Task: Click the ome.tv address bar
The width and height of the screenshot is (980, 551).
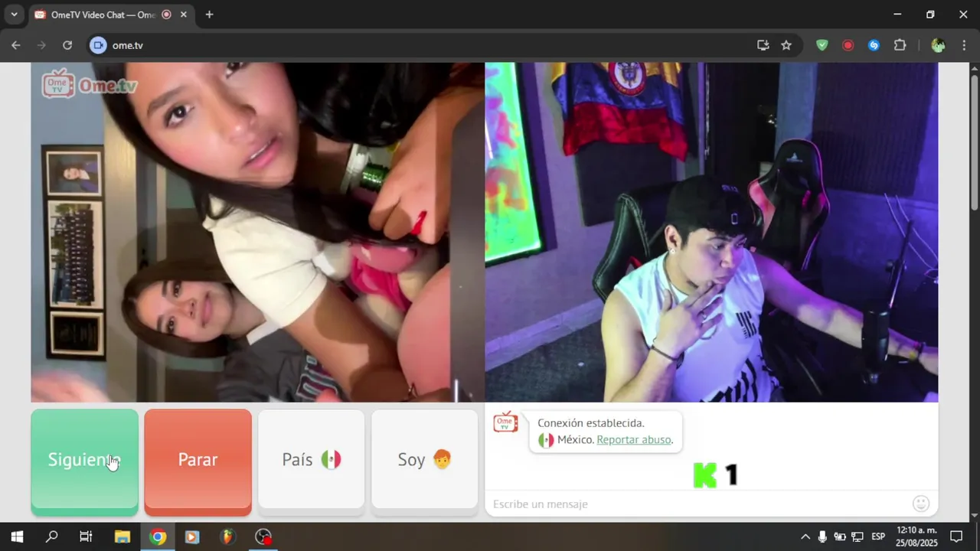Action: coord(429,45)
